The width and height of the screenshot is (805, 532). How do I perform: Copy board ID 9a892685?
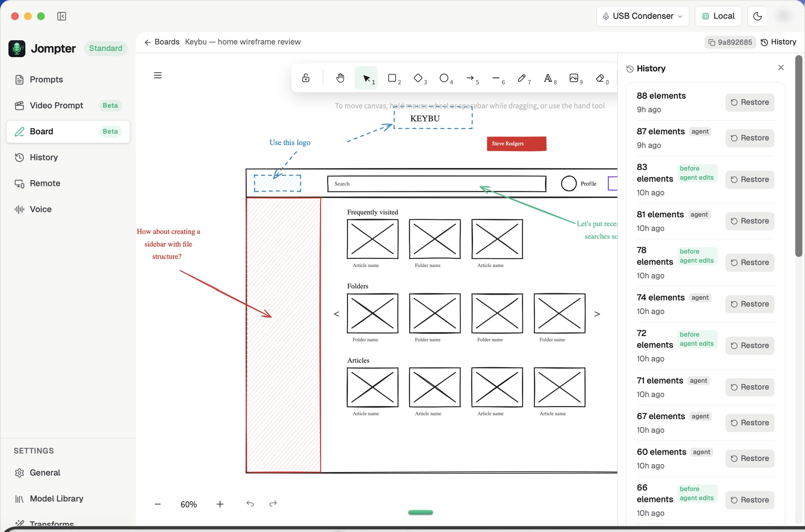coord(730,42)
